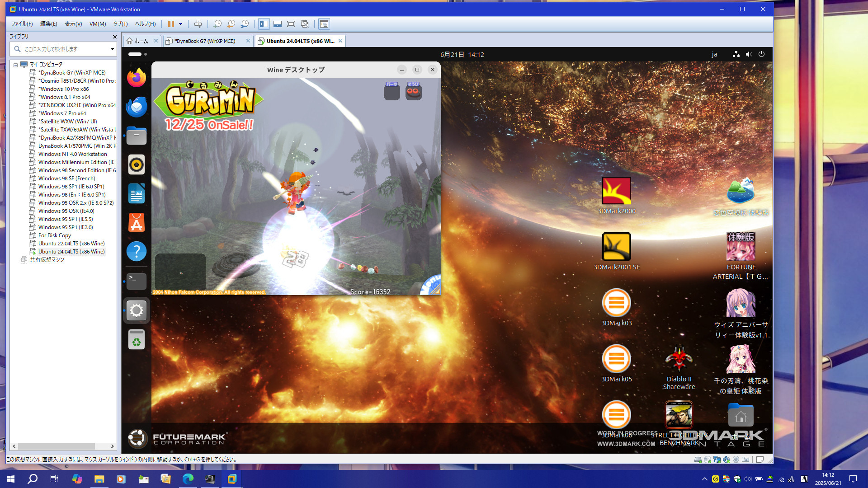This screenshot has height=488, width=868.
Task: Select *Windows 7 Pro x64 in library
Action: point(62,113)
